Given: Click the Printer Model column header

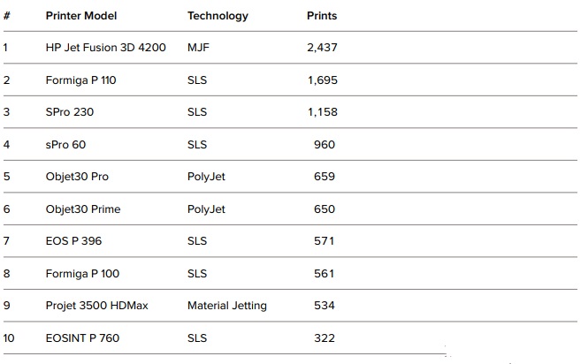Looking at the screenshot, I should pos(81,16).
